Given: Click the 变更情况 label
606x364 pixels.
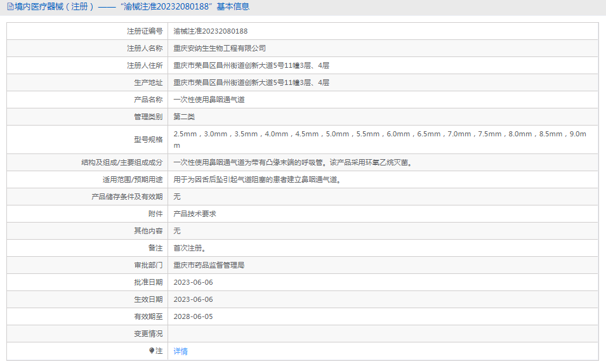Looking at the screenshot, I should pyautogui.click(x=148, y=334).
